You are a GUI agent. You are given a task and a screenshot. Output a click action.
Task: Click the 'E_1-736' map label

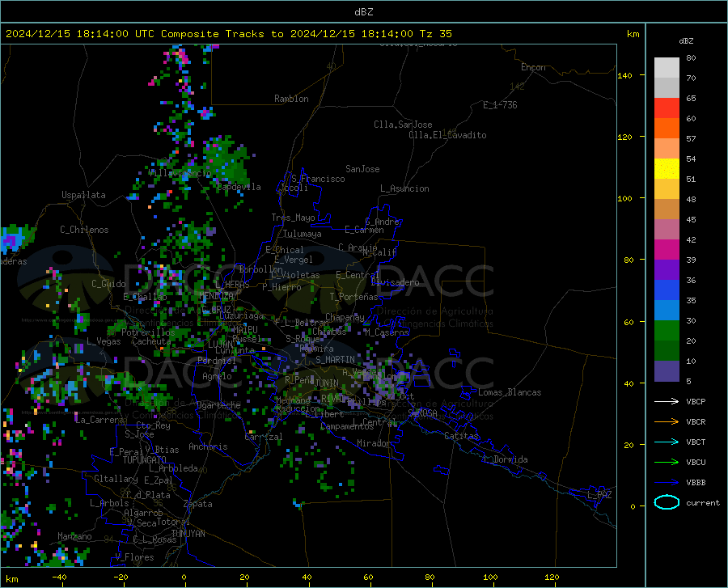click(500, 105)
